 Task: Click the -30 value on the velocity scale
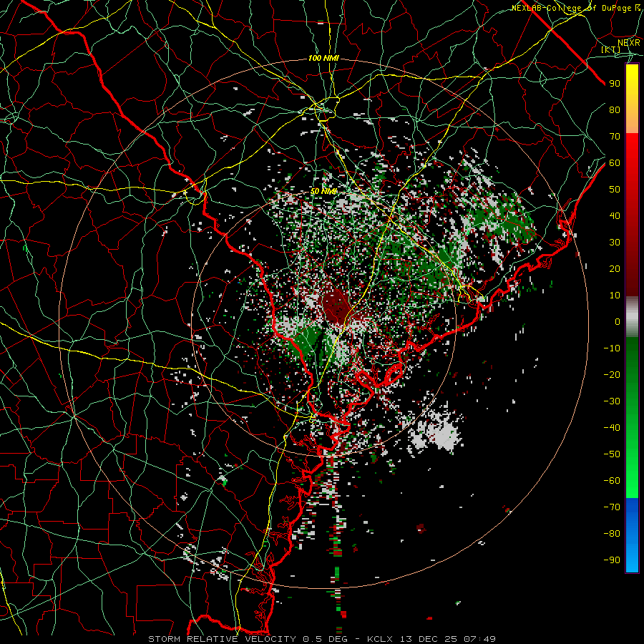pyautogui.click(x=612, y=401)
